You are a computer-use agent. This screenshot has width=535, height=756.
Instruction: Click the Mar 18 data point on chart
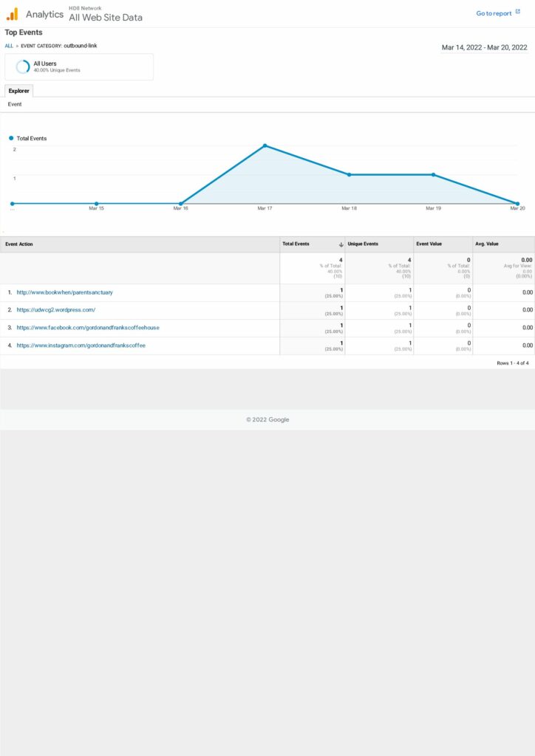point(349,175)
